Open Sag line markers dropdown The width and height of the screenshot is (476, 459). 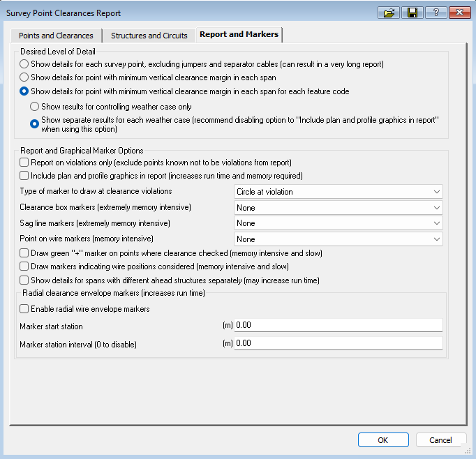pyautogui.click(x=339, y=223)
